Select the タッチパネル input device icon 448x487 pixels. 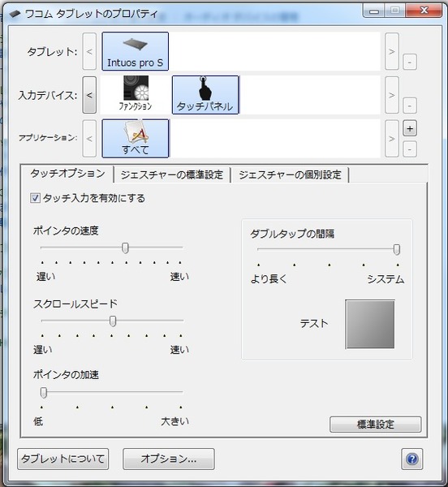pyautogui.click(x=205, y=95)
